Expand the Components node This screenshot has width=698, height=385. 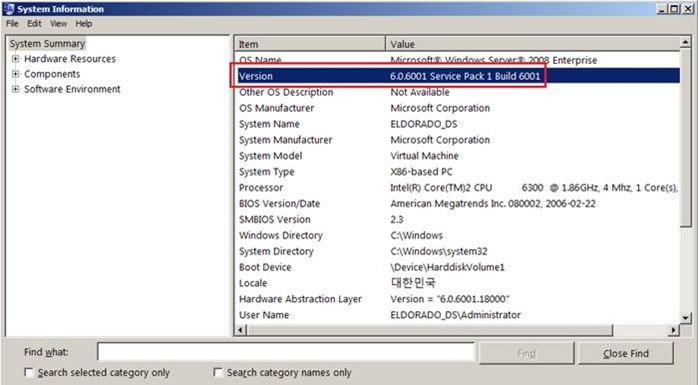[x=16, y=74]
